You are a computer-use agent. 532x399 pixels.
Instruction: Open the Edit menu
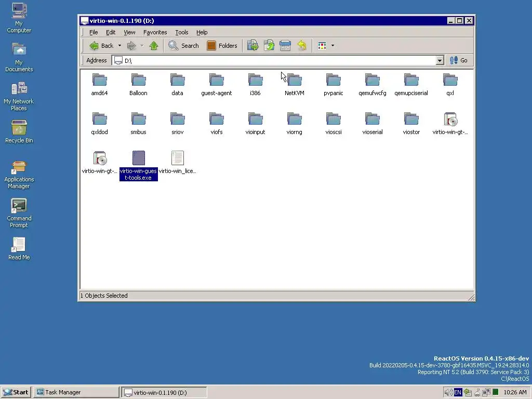[x=111, y=32]
